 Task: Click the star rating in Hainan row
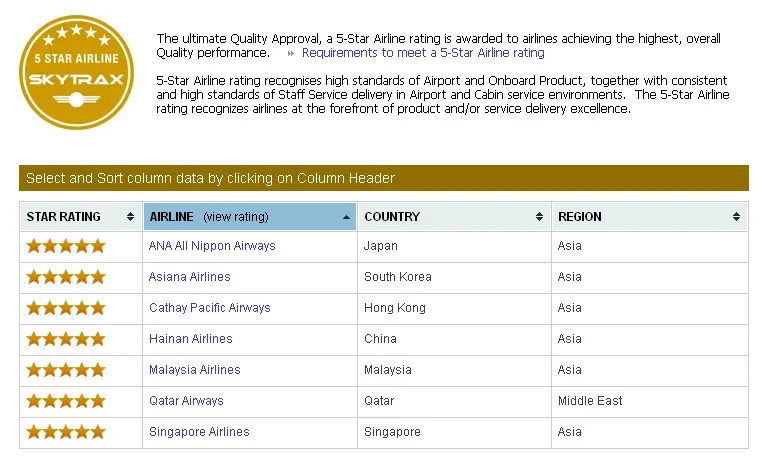click(x=66, y=339)
